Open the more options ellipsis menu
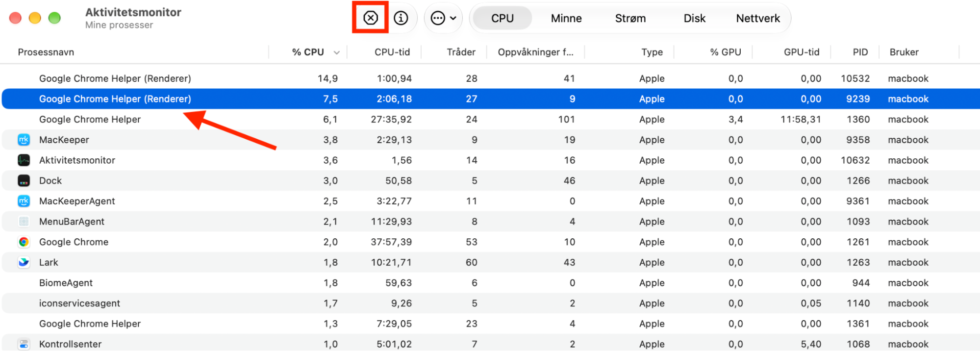This screenshot has height=351, width=980. click(x=443, y=18)
